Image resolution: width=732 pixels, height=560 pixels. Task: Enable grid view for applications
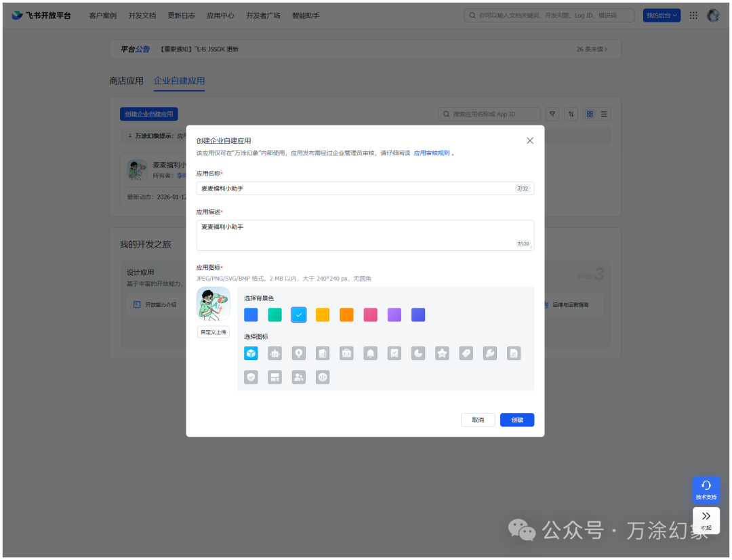(589, 113)
